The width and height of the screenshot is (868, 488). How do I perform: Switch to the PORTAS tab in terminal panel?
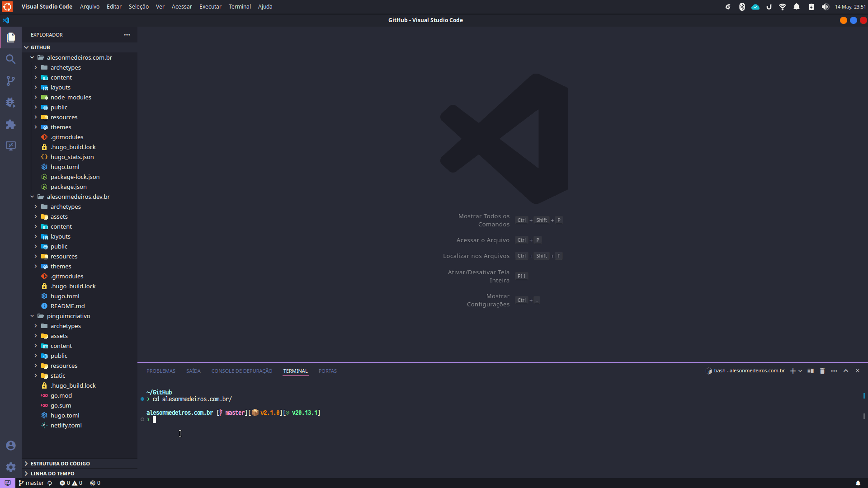click(x=327, y=371)
